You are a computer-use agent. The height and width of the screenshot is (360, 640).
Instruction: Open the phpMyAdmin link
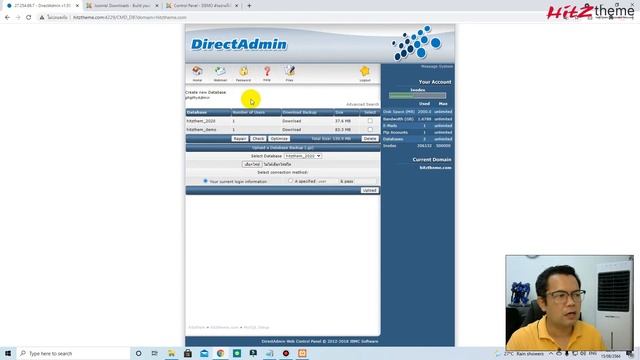(198, 98)
